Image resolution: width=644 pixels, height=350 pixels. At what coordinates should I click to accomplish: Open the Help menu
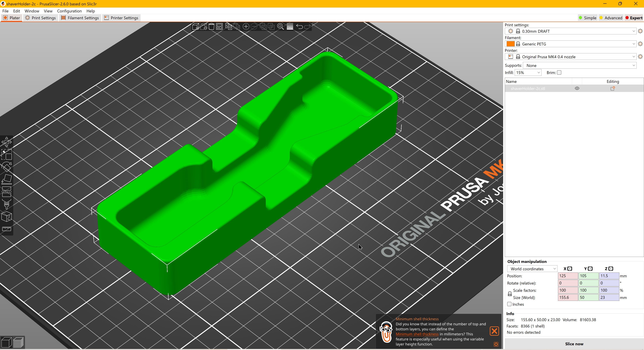(x=91, y=11)
